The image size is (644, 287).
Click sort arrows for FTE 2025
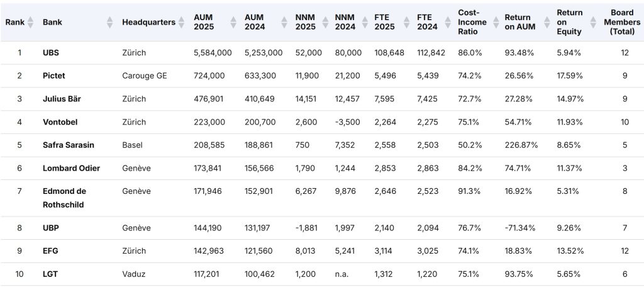(x=408, y=22)
